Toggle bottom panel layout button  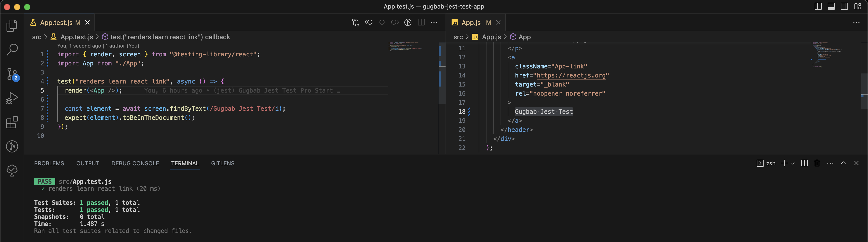tap(831, 6)
